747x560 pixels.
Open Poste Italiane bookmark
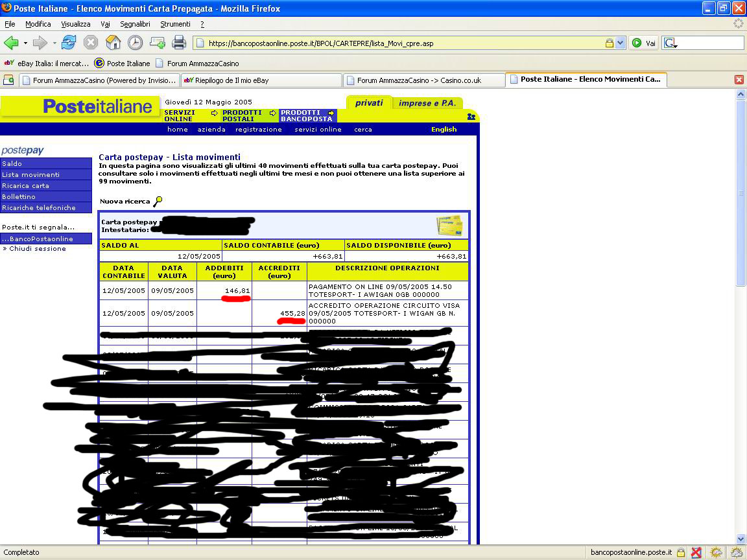tap(122, 64)
